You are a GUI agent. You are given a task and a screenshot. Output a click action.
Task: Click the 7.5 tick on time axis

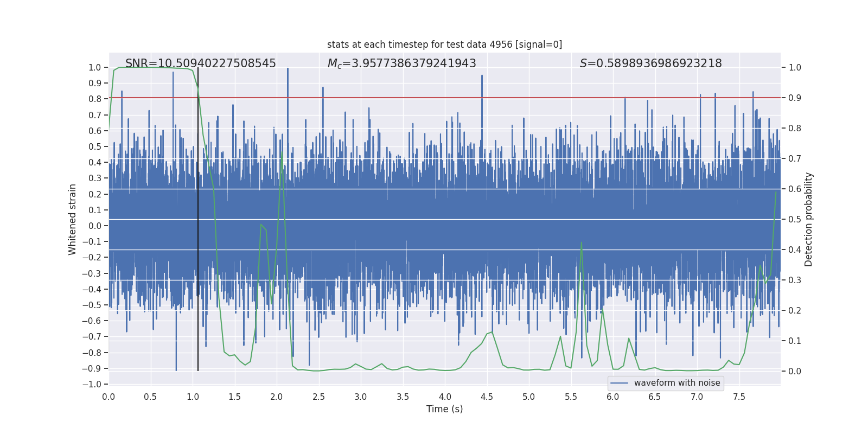pos(739,397)
